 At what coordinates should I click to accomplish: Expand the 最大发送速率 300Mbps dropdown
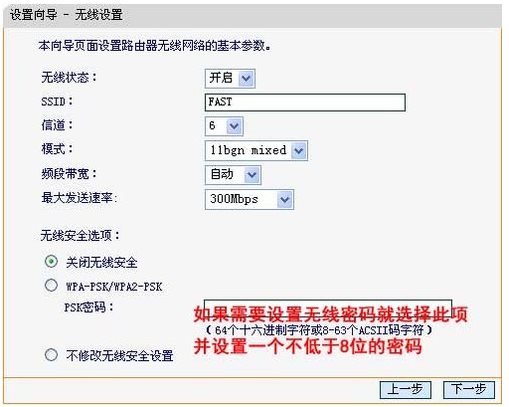pos(249,199)
